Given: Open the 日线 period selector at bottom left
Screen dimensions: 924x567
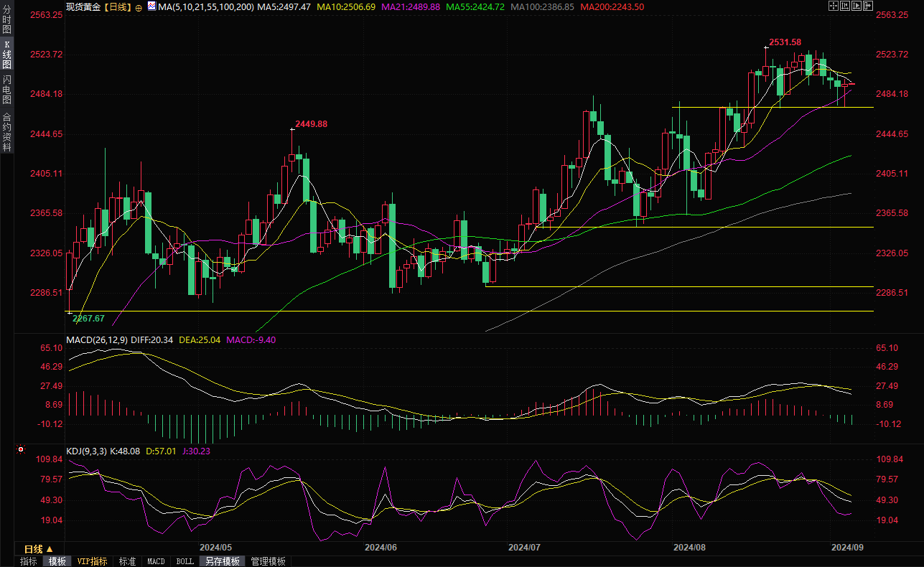Looking at the screenshot, I should pos(39,549).
